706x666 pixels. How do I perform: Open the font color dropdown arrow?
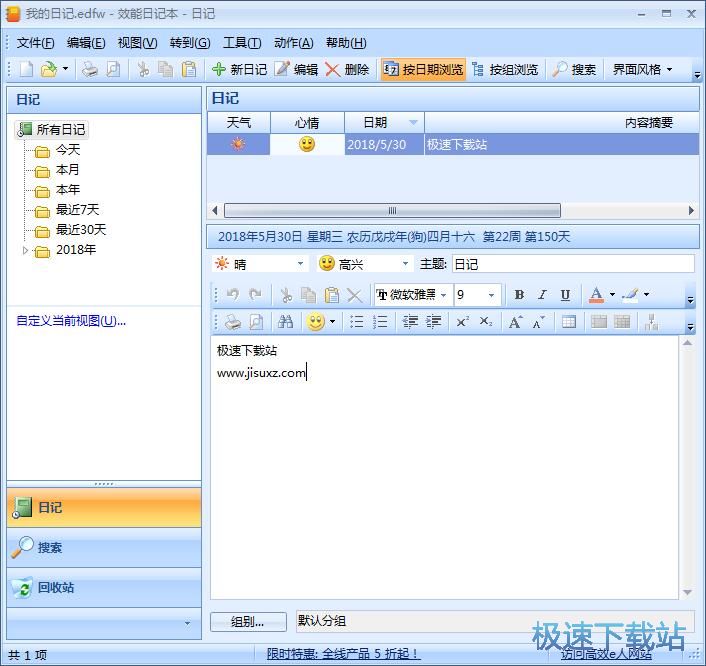612,295
